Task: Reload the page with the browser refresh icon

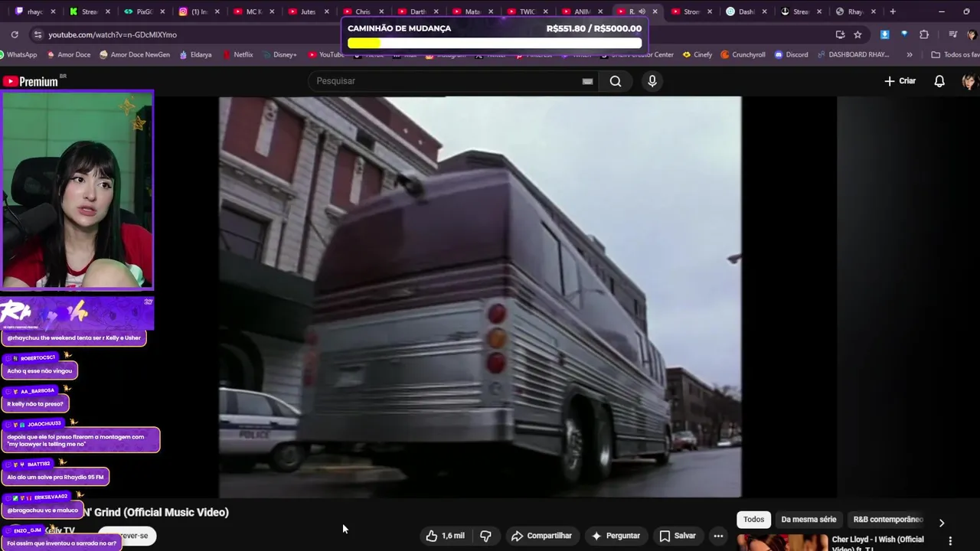Action: [x=15, y=34]
